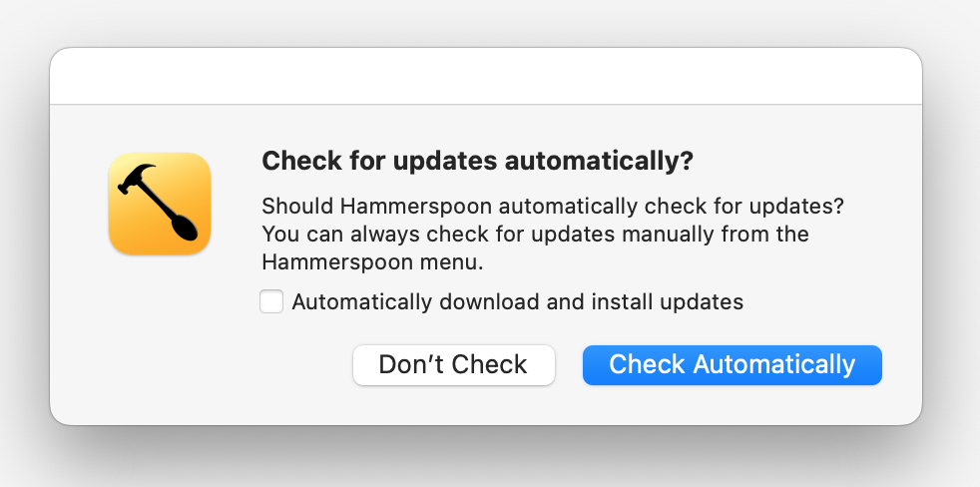Viewport: 980px width, 487px height.
Task: Enable automatic download and install of updates
Action: coord(271,301)
